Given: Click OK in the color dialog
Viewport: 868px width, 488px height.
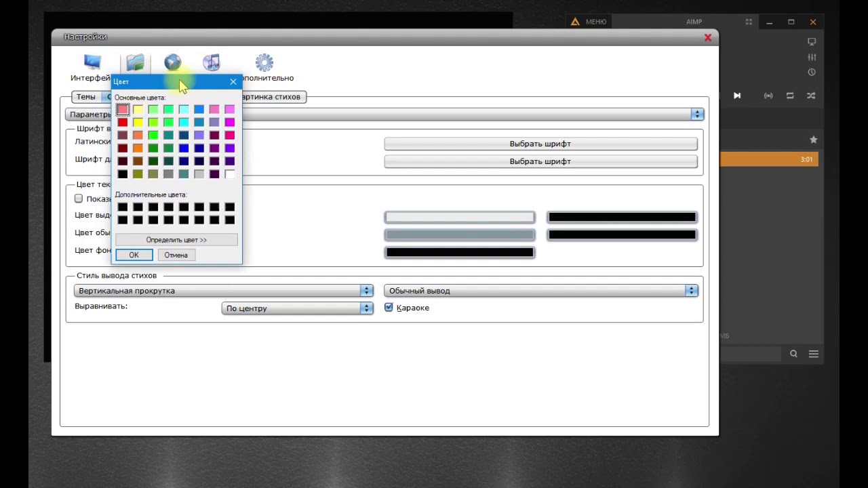Looking at the screenshot, I should [134, 255].
